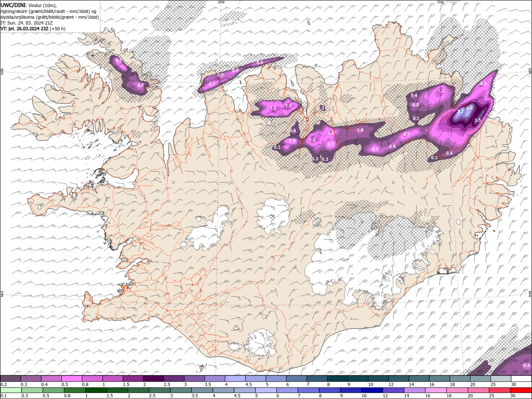Pick upper legend swatch between 2 and 2.5
532x399 pixels.
point(153,379)
